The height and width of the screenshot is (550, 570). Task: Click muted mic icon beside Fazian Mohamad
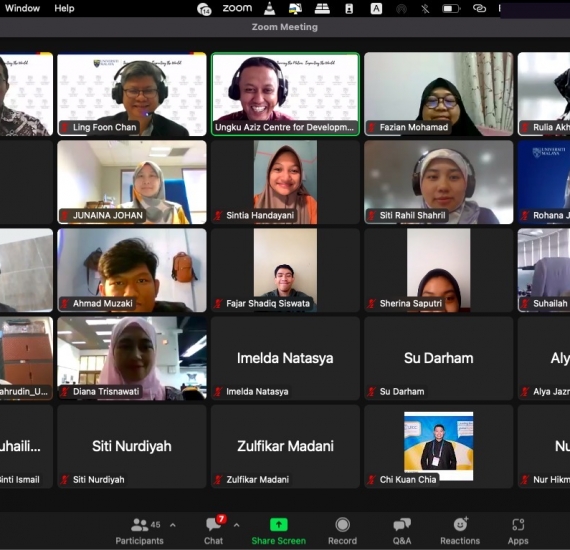click(x=372, y=128)
